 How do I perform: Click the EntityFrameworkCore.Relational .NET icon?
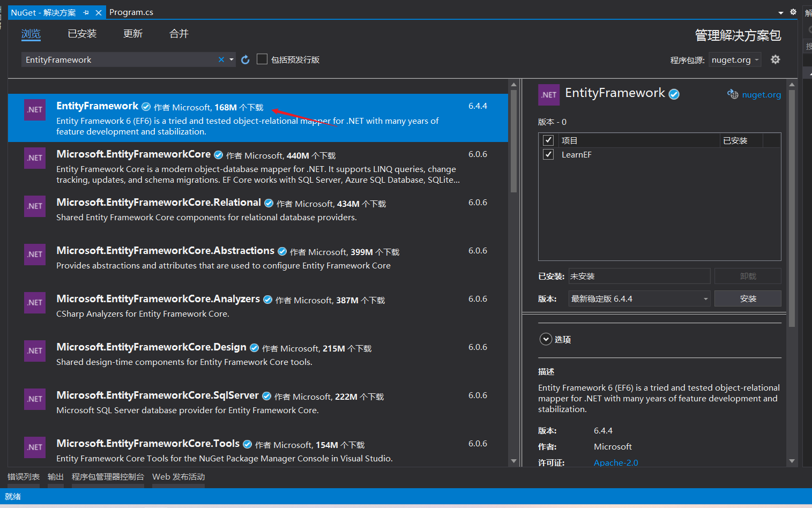35,206
